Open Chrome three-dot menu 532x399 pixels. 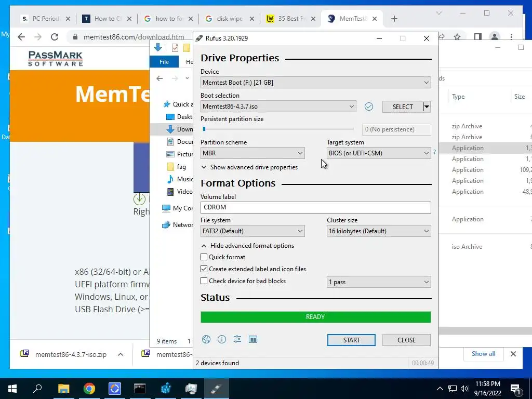click(x=511, y=37)
